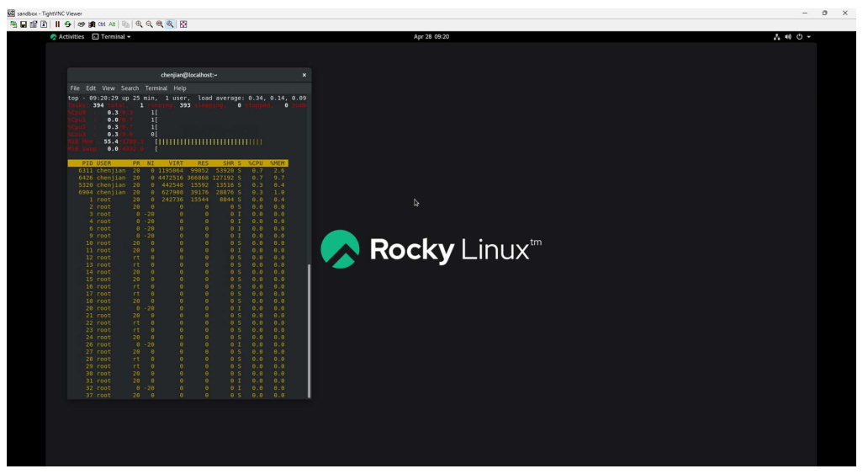Open the Terminal menu in menu bar

point(156,88)
